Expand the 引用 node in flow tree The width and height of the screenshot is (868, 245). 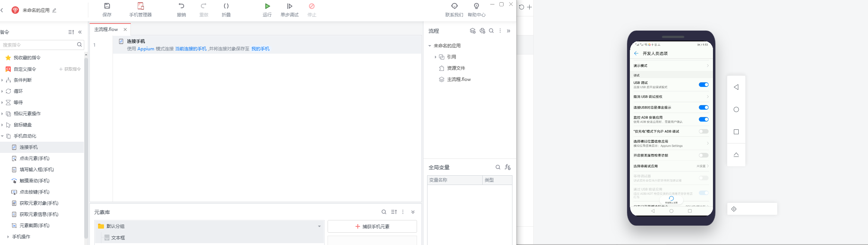(435, 57)
